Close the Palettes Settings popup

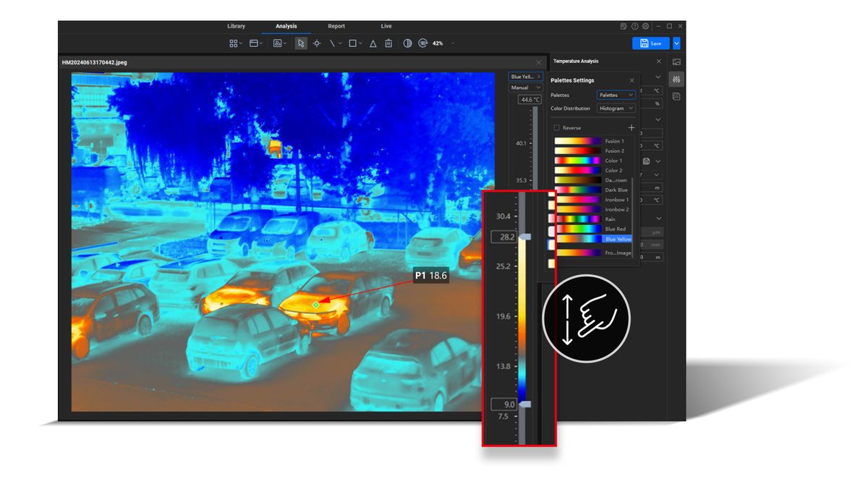[x=631, y=80]
